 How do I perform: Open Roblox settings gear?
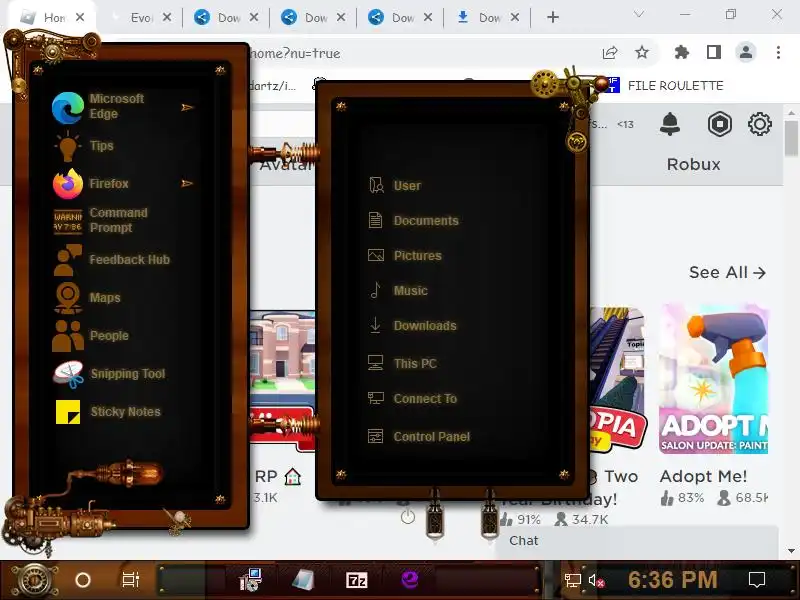pos(760,124)
